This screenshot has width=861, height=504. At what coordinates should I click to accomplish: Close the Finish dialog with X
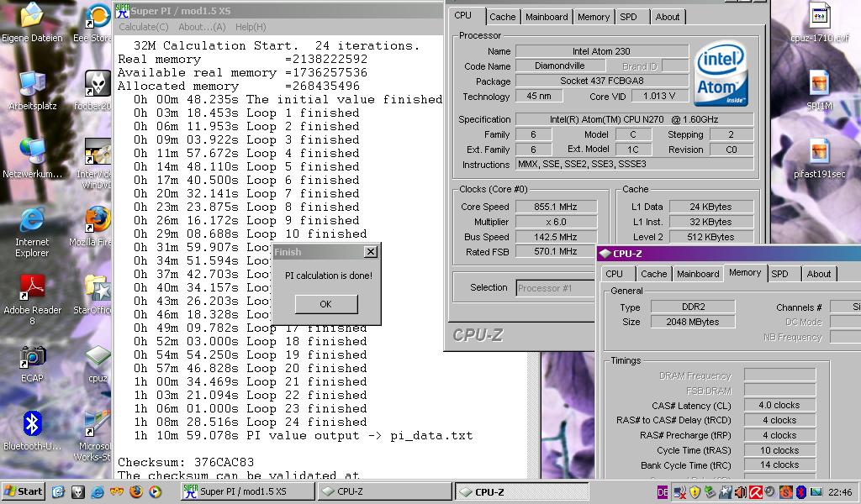tap(371, 252)
